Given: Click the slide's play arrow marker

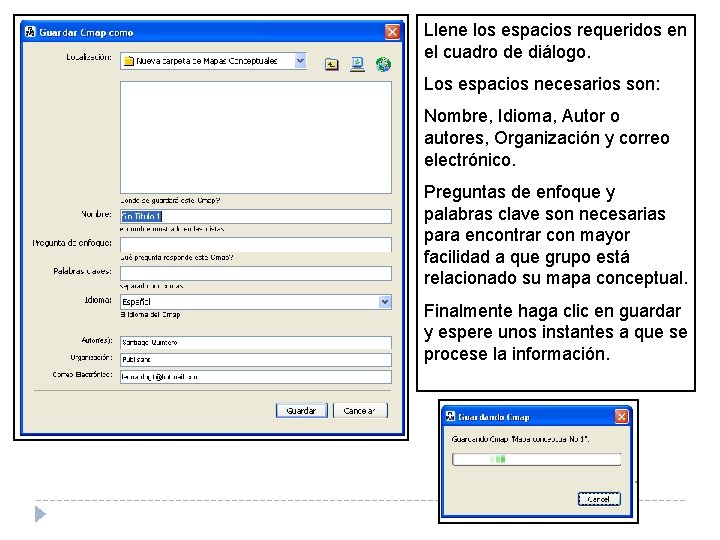Looking at the screenshot, I should 40,513.
